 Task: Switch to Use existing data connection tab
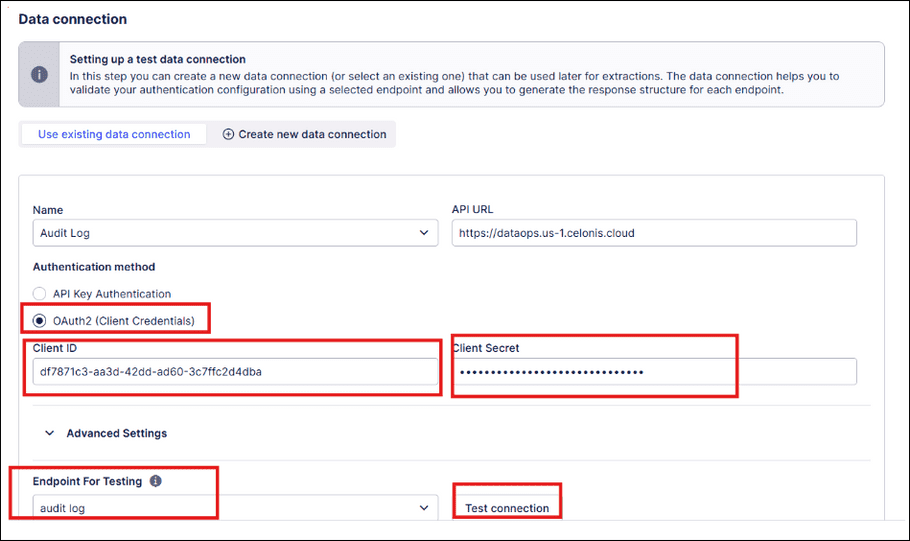[x=114, y=134]
